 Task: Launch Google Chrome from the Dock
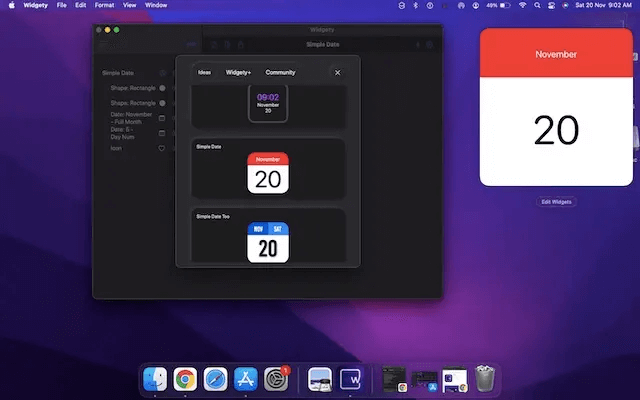185,378
